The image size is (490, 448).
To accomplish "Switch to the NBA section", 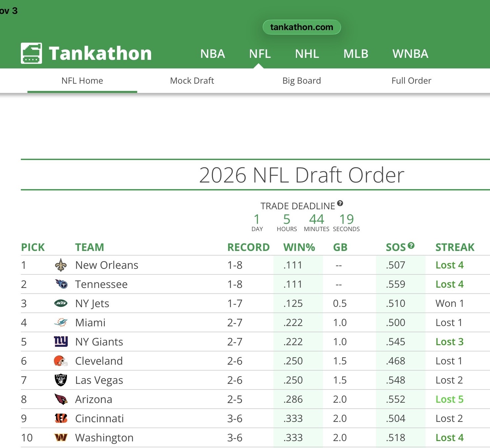I will point(213,54).
